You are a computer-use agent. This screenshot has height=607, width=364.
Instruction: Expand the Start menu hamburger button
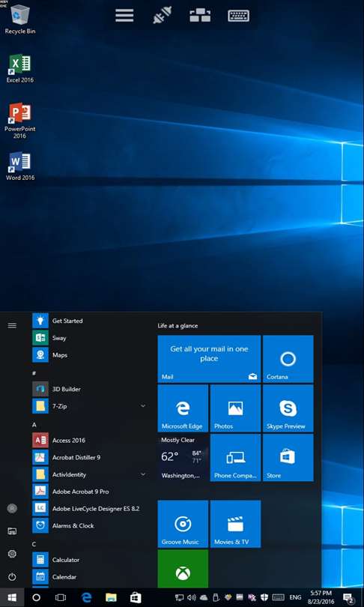click(12, 325)
